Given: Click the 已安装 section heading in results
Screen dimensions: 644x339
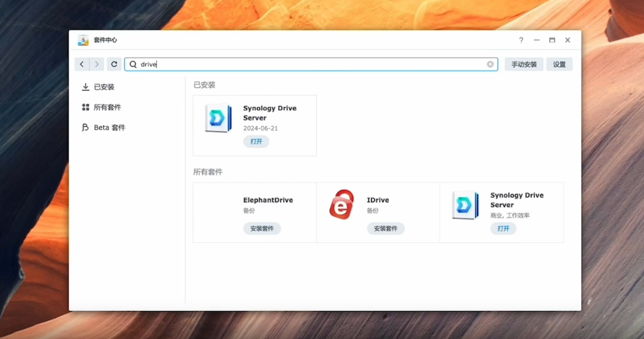Looking at the screenshot, I should 205,85.
